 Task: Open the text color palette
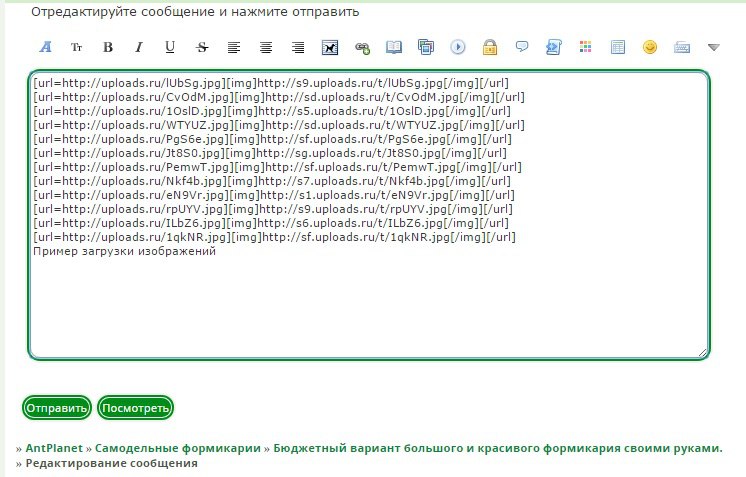[x=586, y=47]
